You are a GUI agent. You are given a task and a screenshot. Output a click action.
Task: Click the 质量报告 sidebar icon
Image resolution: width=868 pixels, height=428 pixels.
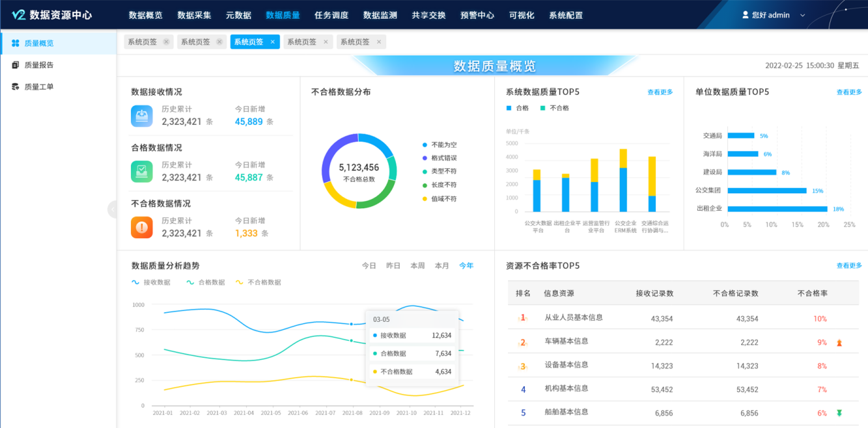pyautogui.click(x=16, y=65)
